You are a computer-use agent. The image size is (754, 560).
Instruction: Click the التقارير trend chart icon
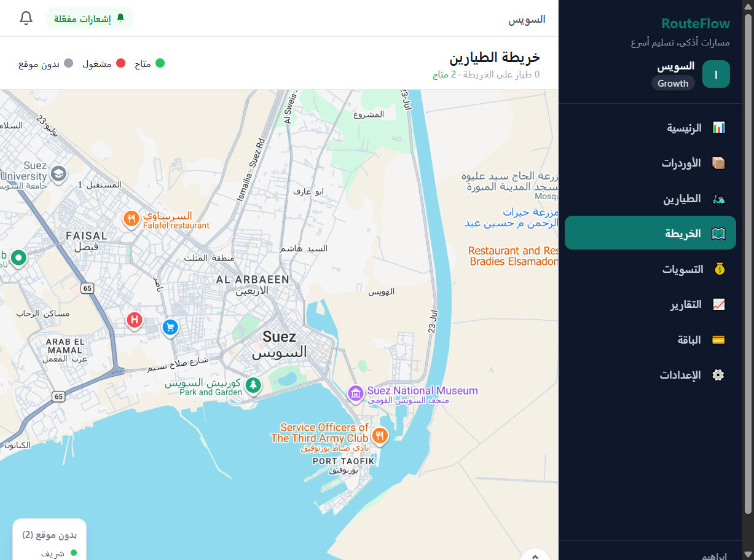pos(718,304)
